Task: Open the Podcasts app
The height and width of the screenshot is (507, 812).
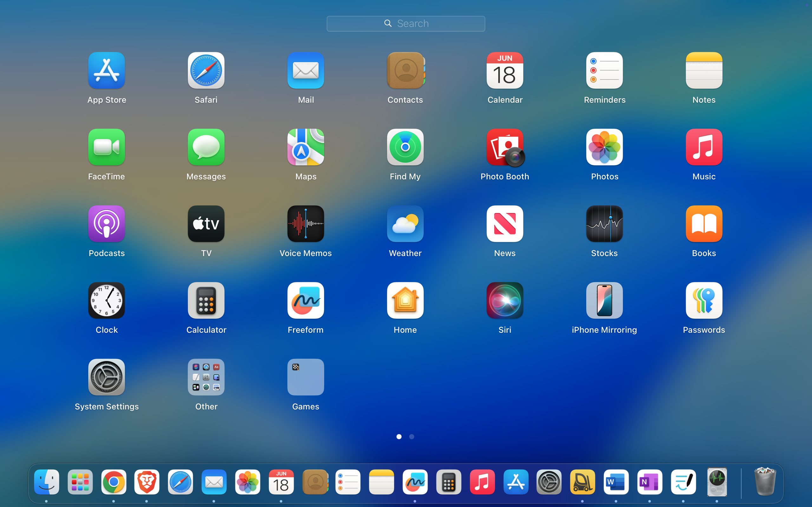Action: coord(106,224)
